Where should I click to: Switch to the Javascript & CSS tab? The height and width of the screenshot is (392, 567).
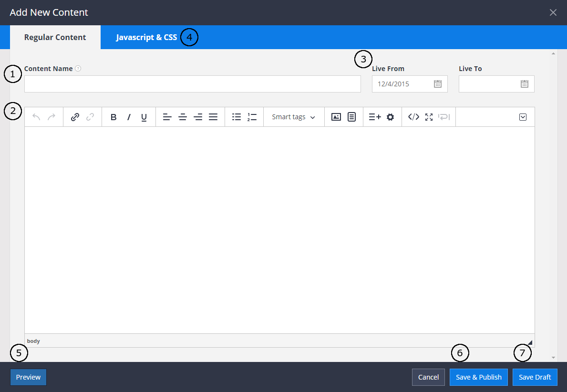tap(146, 37)
